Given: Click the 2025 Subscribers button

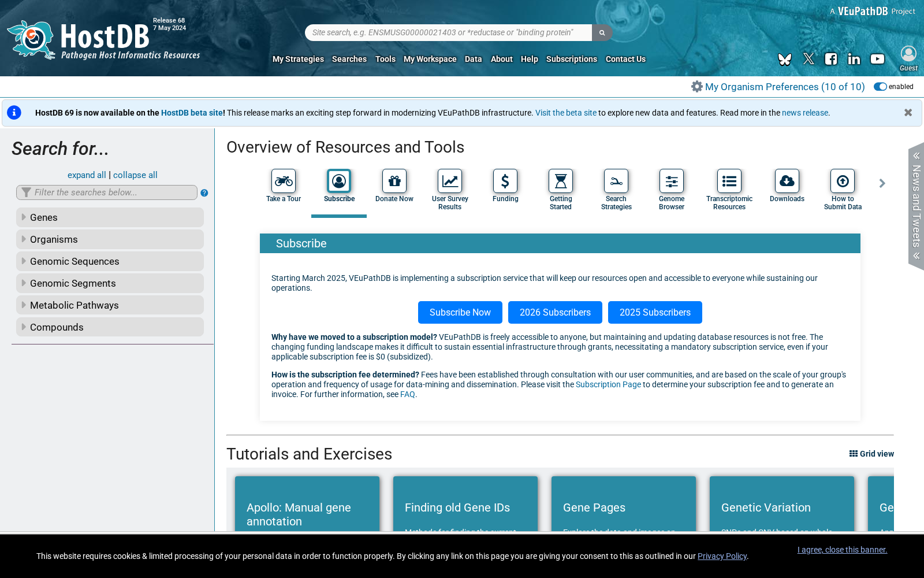Looking at the screenshot, I should pos(655,312).
